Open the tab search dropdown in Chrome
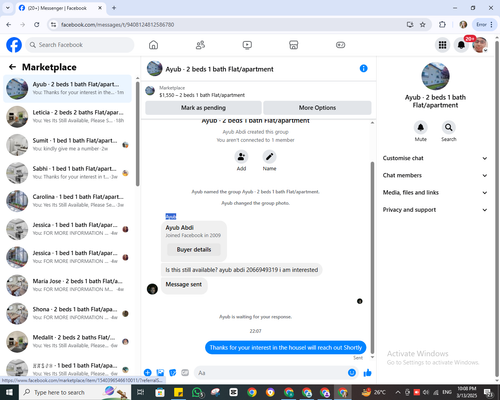 point(8,8)
